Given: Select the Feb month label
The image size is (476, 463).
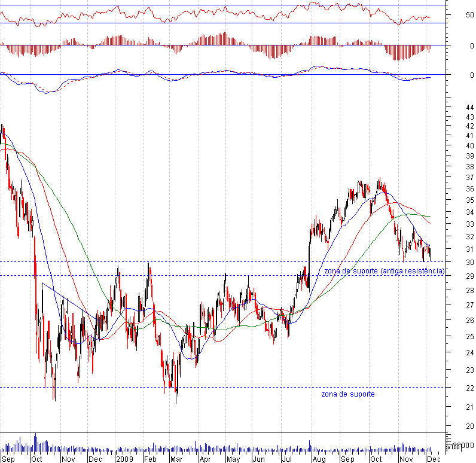Looking at the screenshot, I should [150, 459].
